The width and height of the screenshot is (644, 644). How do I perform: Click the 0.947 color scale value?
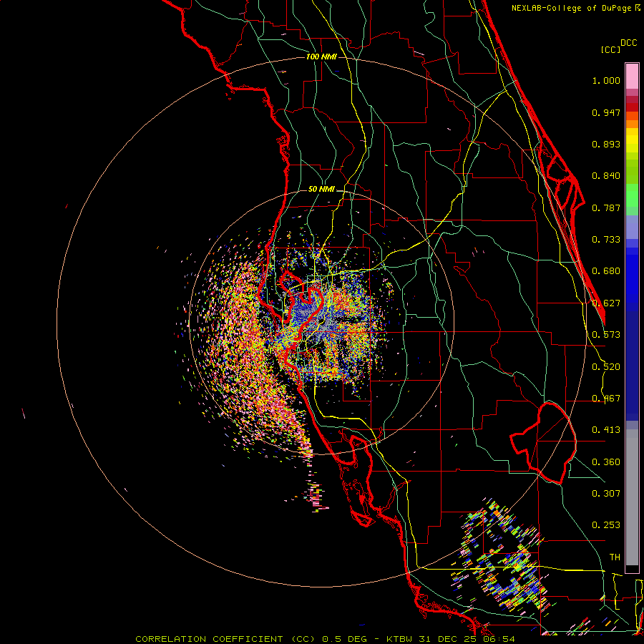pos(606,112)
